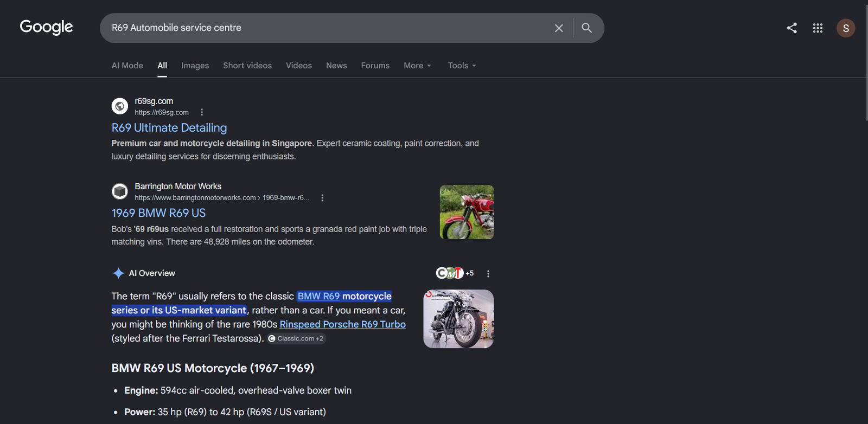Open AI Overview source icons +5

coord(455,273)
